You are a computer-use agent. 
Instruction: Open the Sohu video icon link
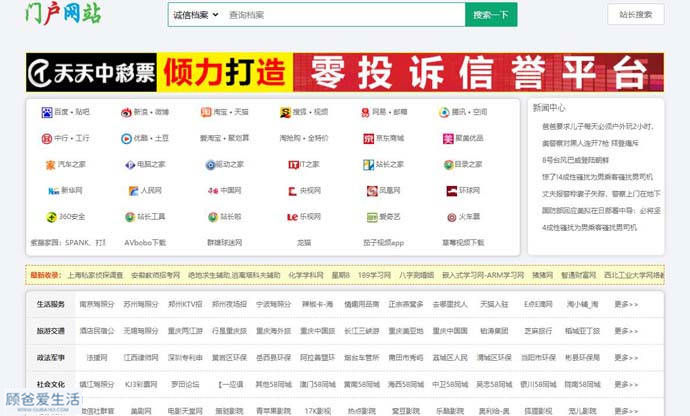point(285,112)
